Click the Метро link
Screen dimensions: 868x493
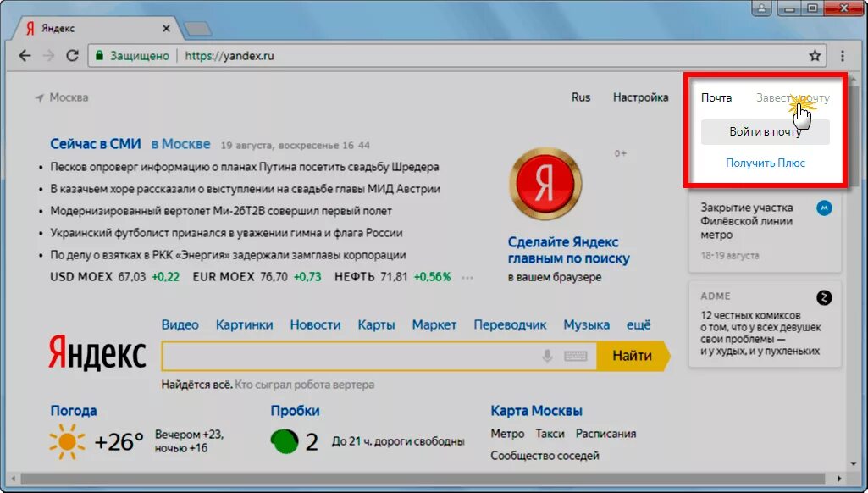507,433
